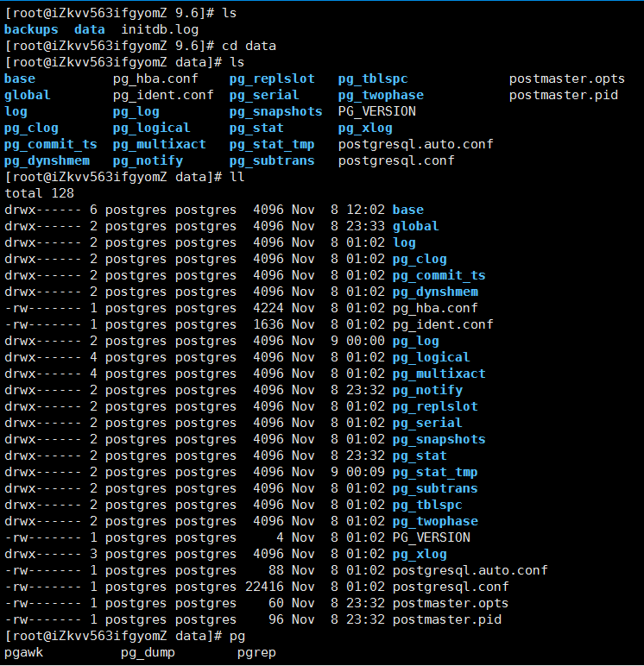Click 'pg_notify' in the short ls output
This screenshot has width=644, height=666.
pos(148,160)
